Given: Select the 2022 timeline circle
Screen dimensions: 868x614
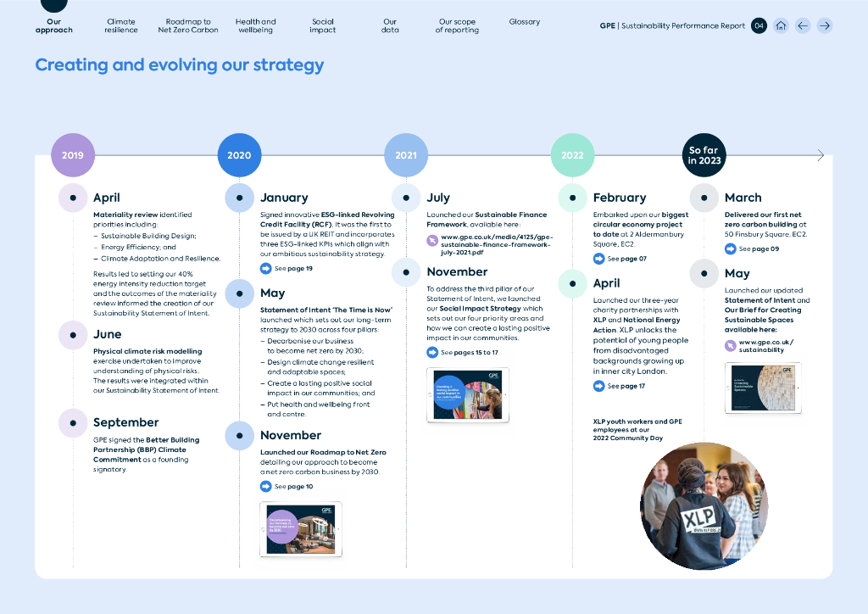Looking at the screenshot, I should pos(573,155).
